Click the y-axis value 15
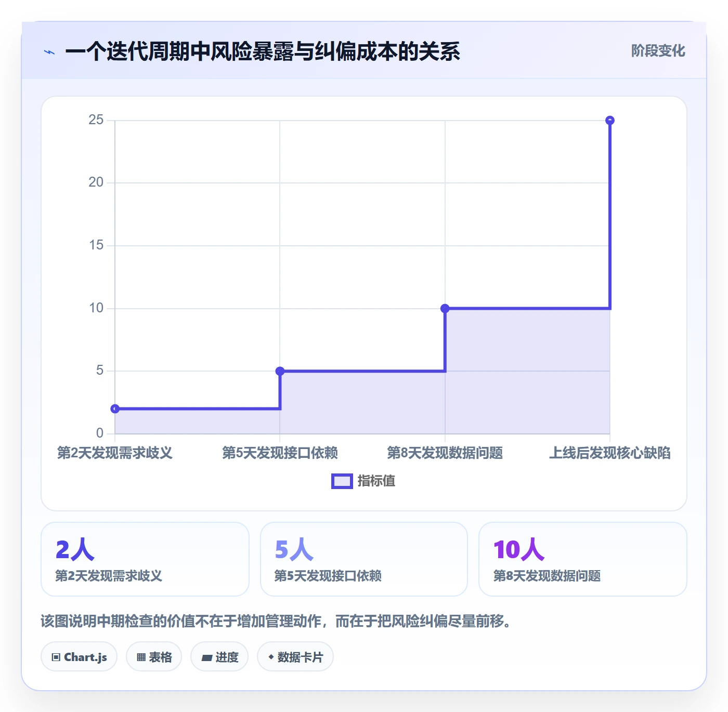728x712 pixels. click(96, 245)
